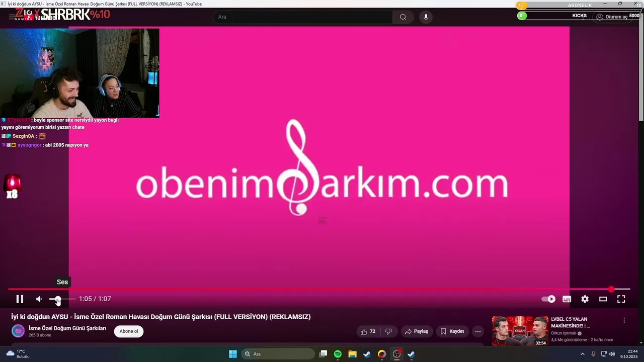The image size is (644, 362).
Task: Open File Explorer from the taskbar
Action: tap(352, 354)
